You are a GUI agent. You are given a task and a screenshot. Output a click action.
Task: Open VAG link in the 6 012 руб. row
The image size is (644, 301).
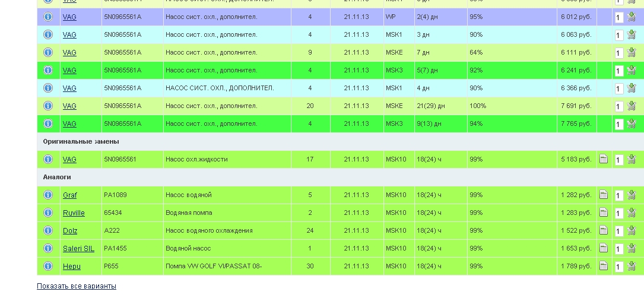tap(69, 17)
